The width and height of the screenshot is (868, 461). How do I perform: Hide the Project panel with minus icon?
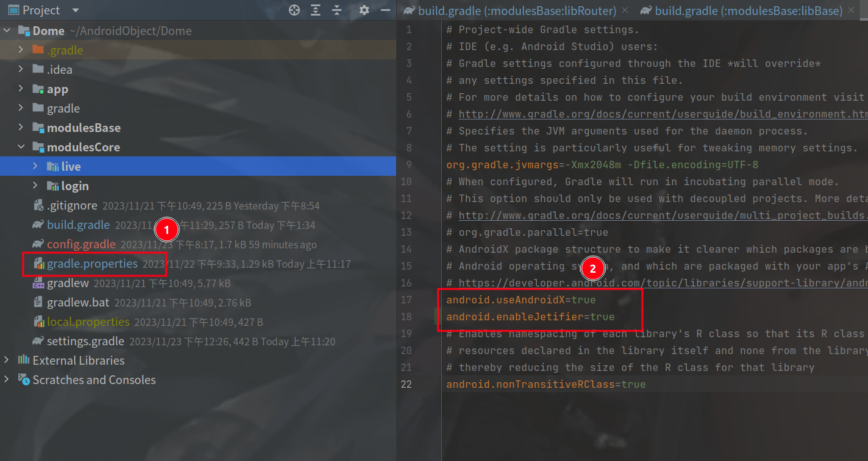coord(386,10)
